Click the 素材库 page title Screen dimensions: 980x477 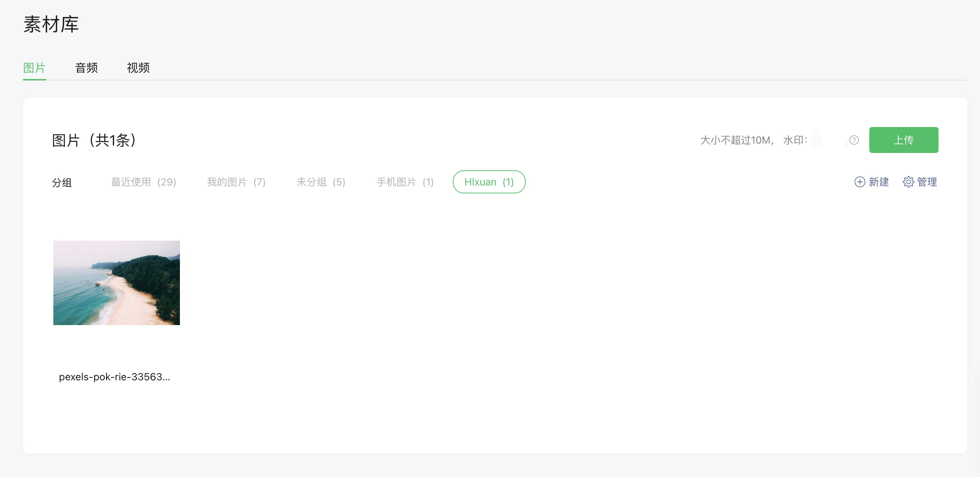(51, 25)
